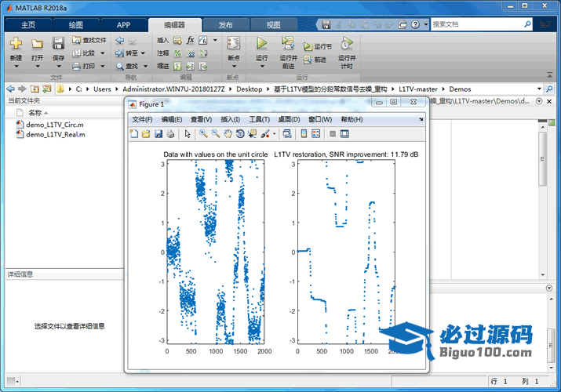Click the Save (保存) disk icon
Image resolution: width=561 pixels, height=392 pixels.
(x=58, y=43)
